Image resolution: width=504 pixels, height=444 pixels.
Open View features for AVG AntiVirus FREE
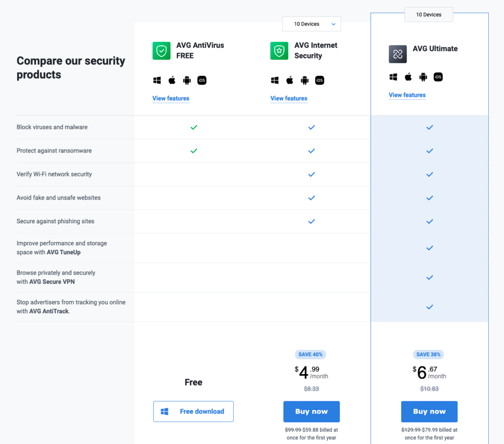click(171, 98)
